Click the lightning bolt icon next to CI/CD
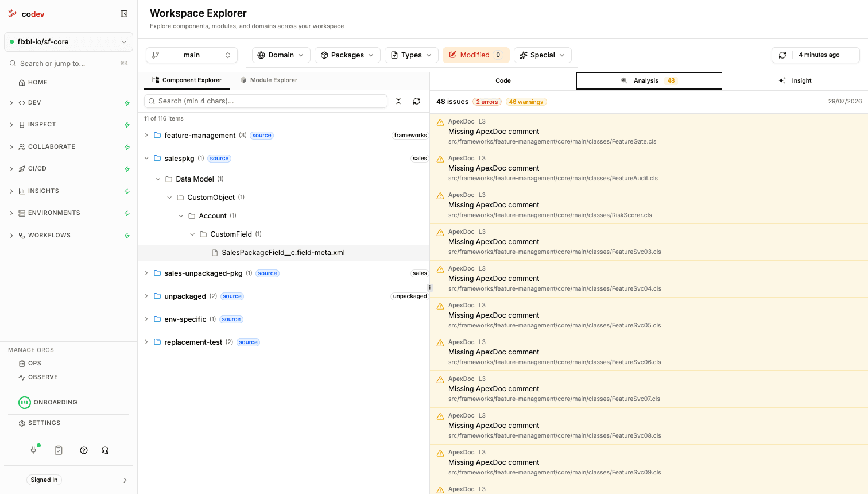This screenshot has width=868, height=494. click(x=127, y=169)
